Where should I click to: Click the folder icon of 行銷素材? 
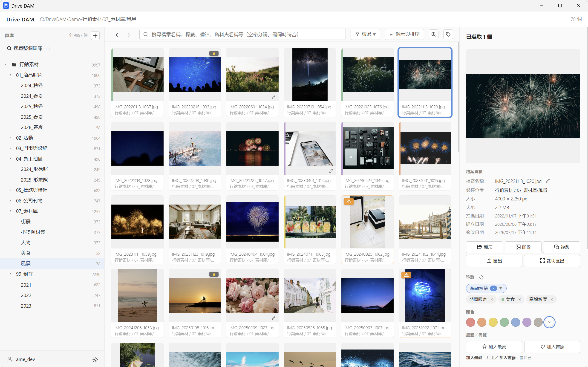pyautogui.click(x=14, y=65)
